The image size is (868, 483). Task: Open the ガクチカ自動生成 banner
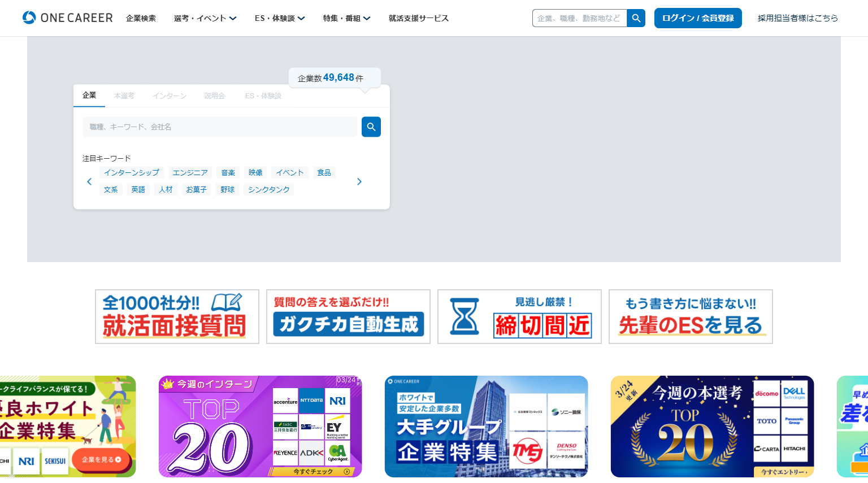[x=348, y=317]
